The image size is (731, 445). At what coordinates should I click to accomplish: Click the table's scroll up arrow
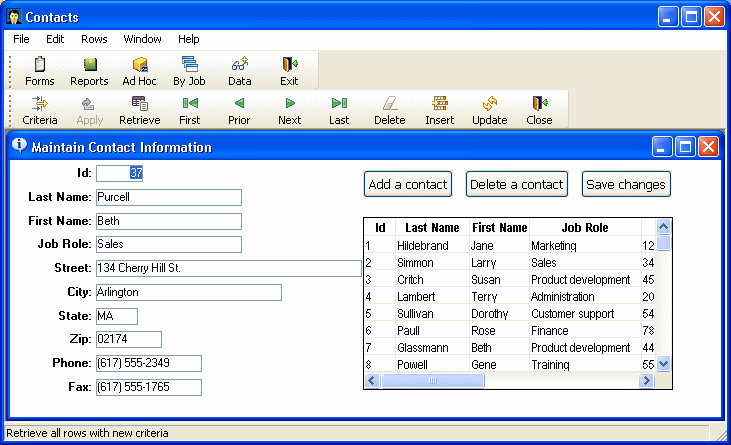click(x=663, y=227)
